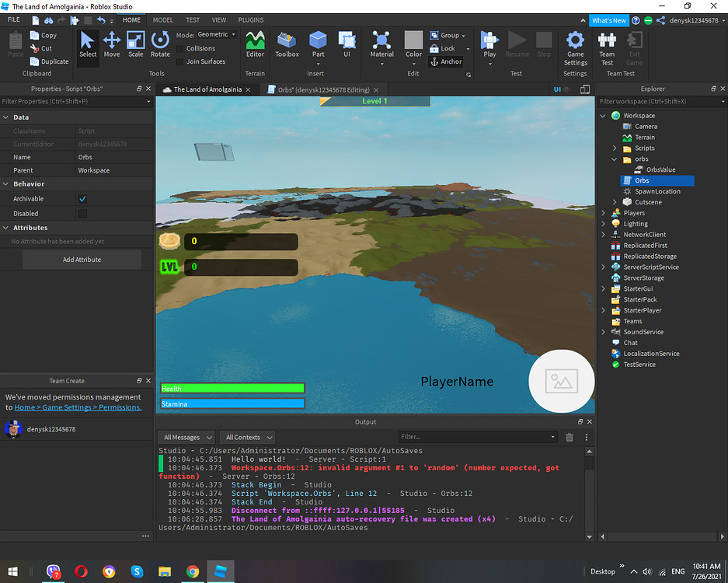Collapse the orbs folder
The image size is (728, 583).
coord(615,159)
